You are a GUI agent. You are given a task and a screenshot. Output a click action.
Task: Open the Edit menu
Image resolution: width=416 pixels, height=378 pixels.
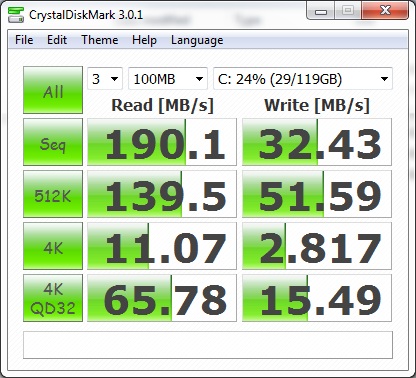click(57, 40)
